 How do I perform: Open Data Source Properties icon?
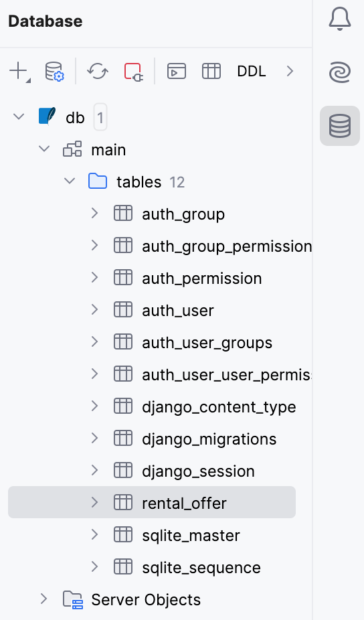click(x=55, y=72)
